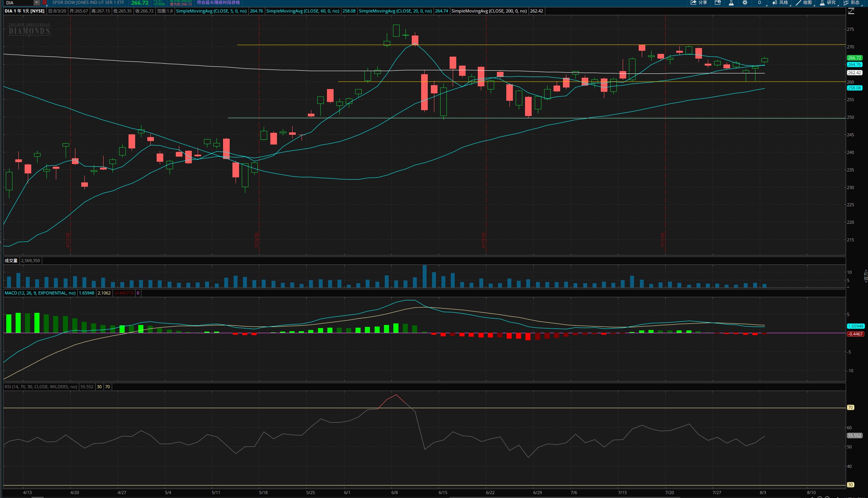Click the flask icon left of the gear

point(731,3)
